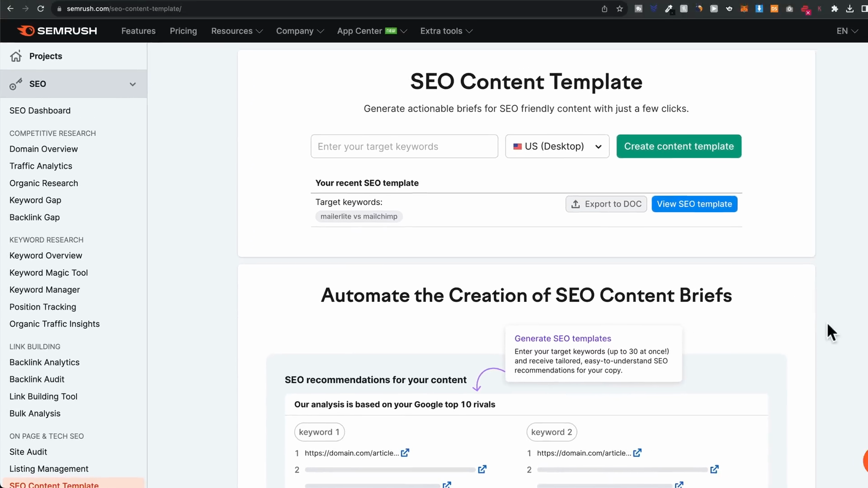This screenshot has height=488, width=868.
Task: Go to Domain Overview
Action: (x=43, y=149)
